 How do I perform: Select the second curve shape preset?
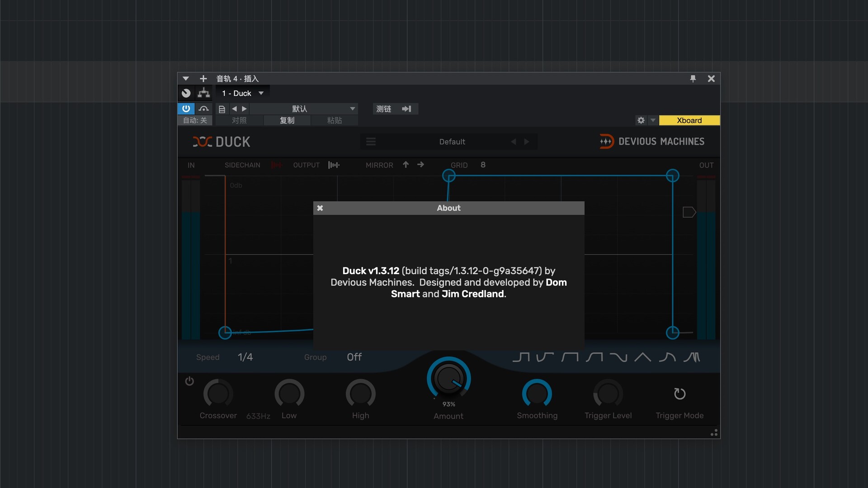(x=545, y=357)
